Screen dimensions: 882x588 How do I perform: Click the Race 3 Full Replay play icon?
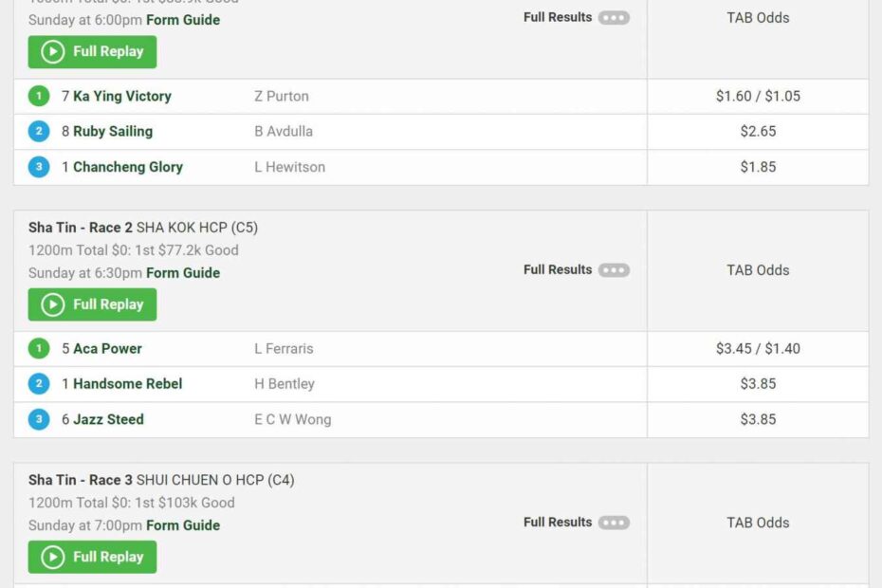point(53,557)
